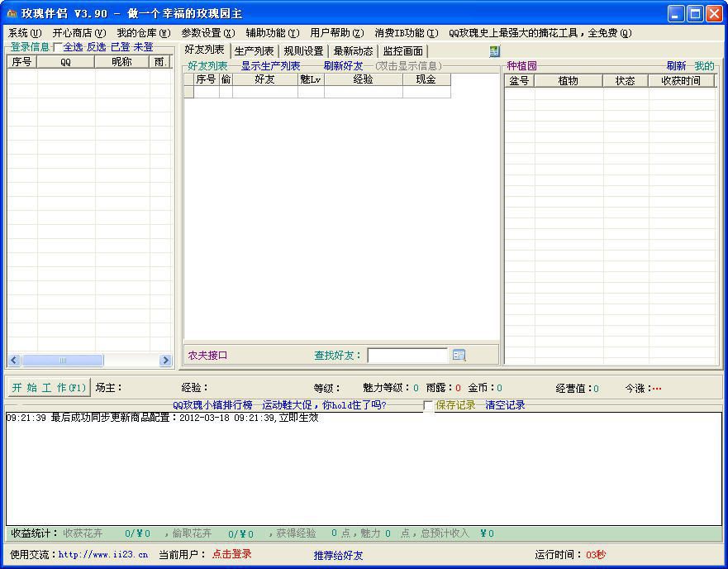Image resolution: width=728 pixels, height=569 pixels.
Task: Click the login list scrollbar right arrow
Action: click(165, 361)
